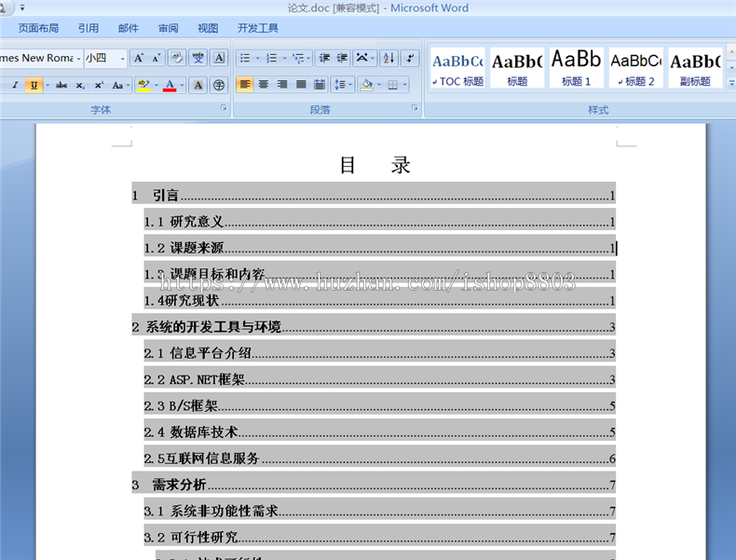
Task: Open the phonetic guide tool
Action: tap(198, 58)
